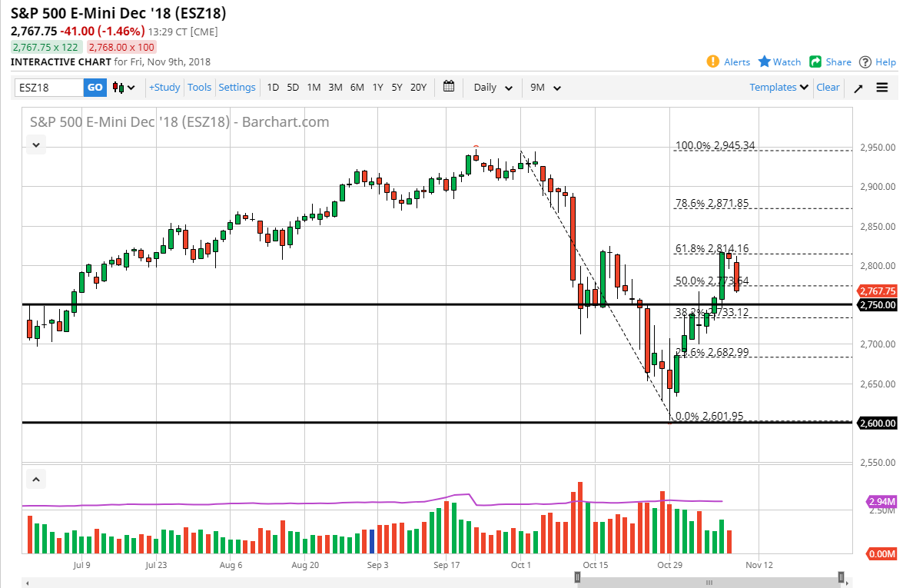Collapse the volume panel with its chevron
The image size is (903, 588).
tap(35, 478)
